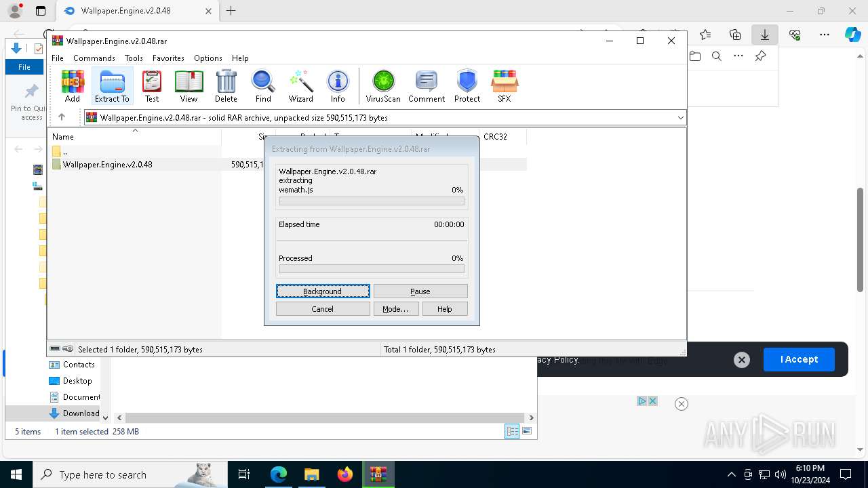
Task: Close the ad with circular X
Action: pyautogui.click(x=682, y=404)
